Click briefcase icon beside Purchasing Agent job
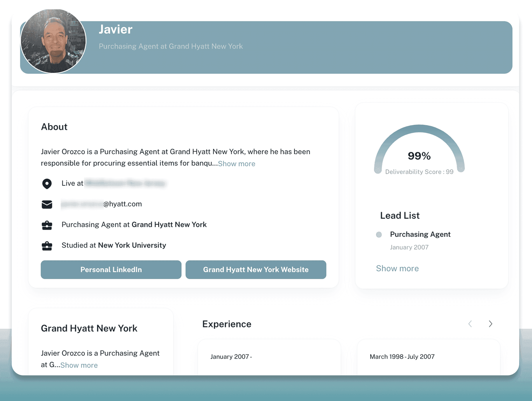Image resolution: width=532 pixels, height=401 pixels. [47, 225]
